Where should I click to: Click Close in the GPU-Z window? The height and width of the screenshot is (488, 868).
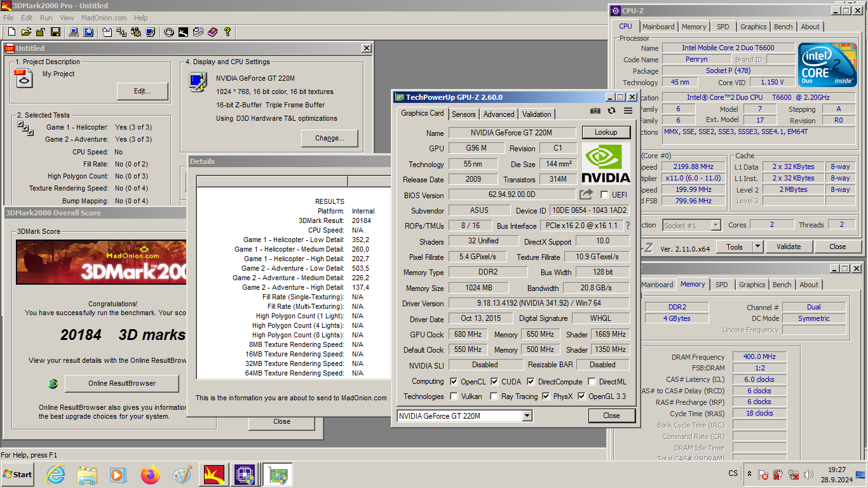[x=612, y=416]
